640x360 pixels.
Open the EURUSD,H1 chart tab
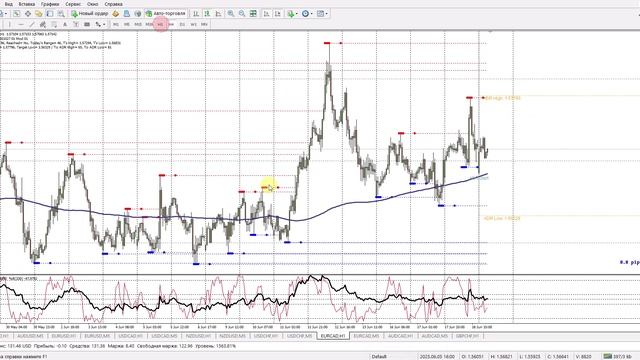64,336
